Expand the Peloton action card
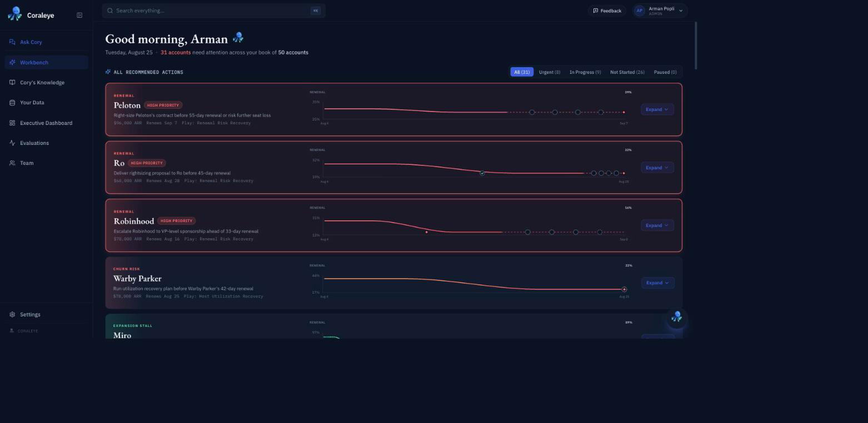868x423 pixels. pos(657,109)
